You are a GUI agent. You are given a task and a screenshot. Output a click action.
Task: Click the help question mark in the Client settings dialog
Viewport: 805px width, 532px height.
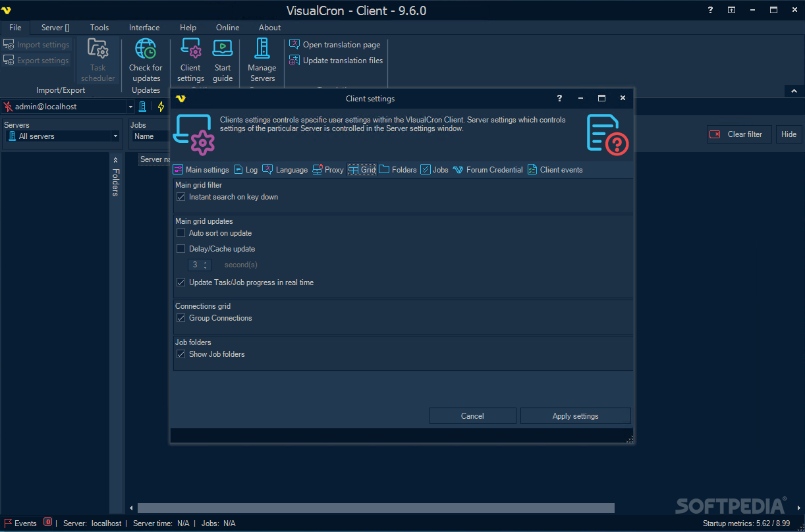[560, 98]
